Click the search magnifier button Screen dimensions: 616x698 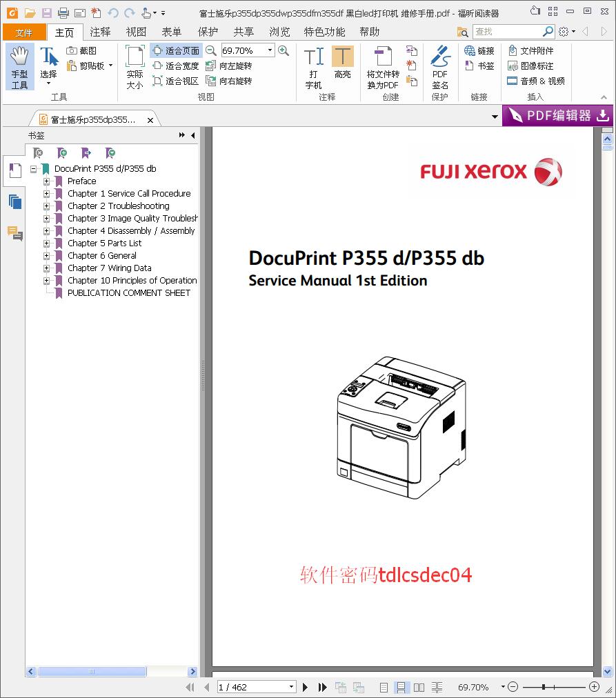point(548,32)
